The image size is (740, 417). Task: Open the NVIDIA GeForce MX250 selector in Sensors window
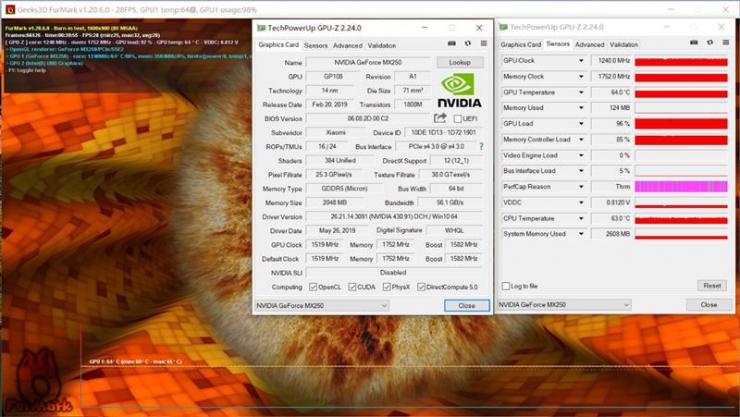pos(564,305)
